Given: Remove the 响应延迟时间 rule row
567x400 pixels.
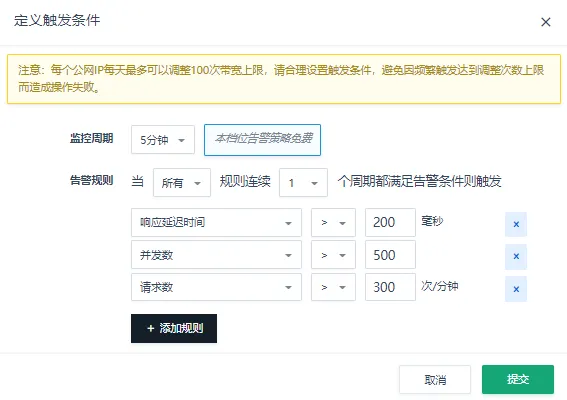Looking at the screenshot, I should pos(516,224).
